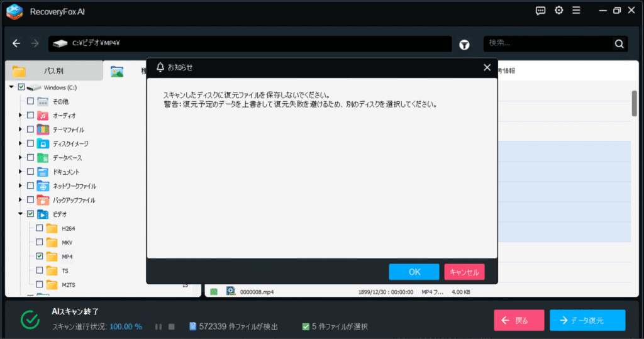
Task: Switch to the パス別 tab
Action: tap(54, 70)
